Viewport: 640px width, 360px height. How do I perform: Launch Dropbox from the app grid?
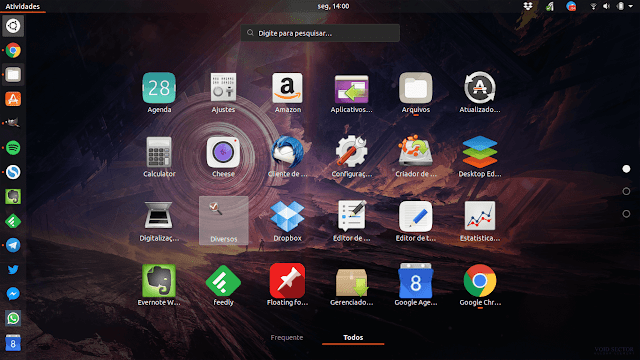287,216
